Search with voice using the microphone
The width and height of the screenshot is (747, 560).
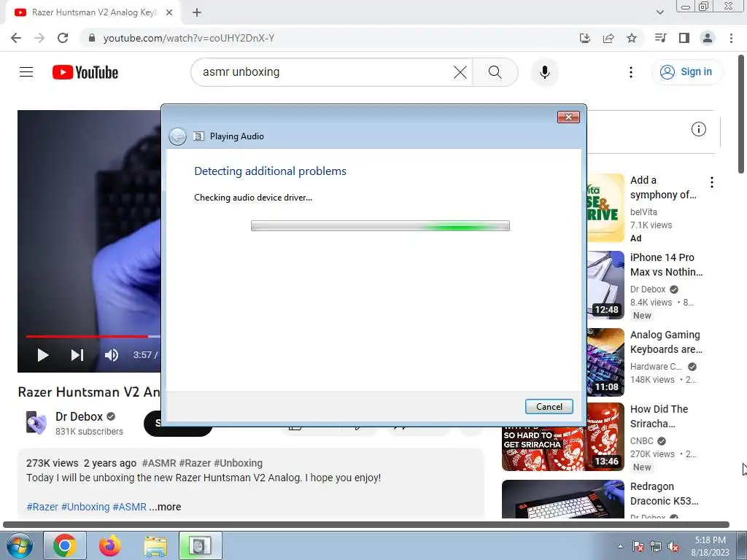pos(544,72)
